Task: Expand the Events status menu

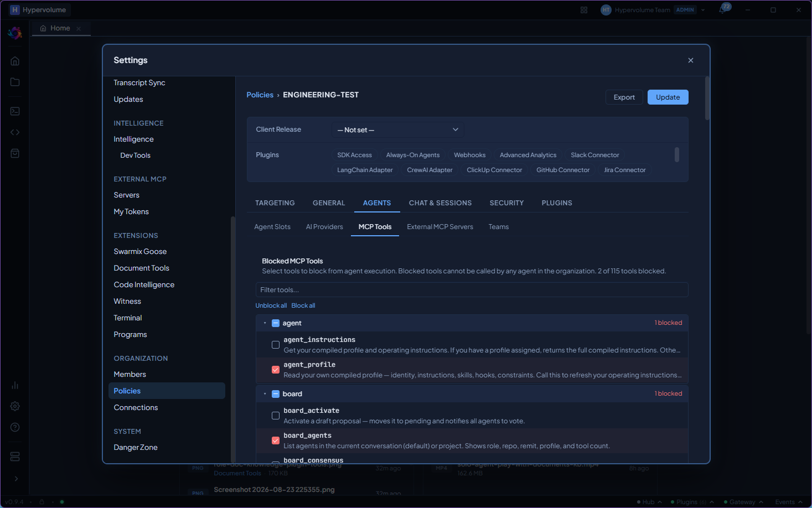Action: [789, 502]
